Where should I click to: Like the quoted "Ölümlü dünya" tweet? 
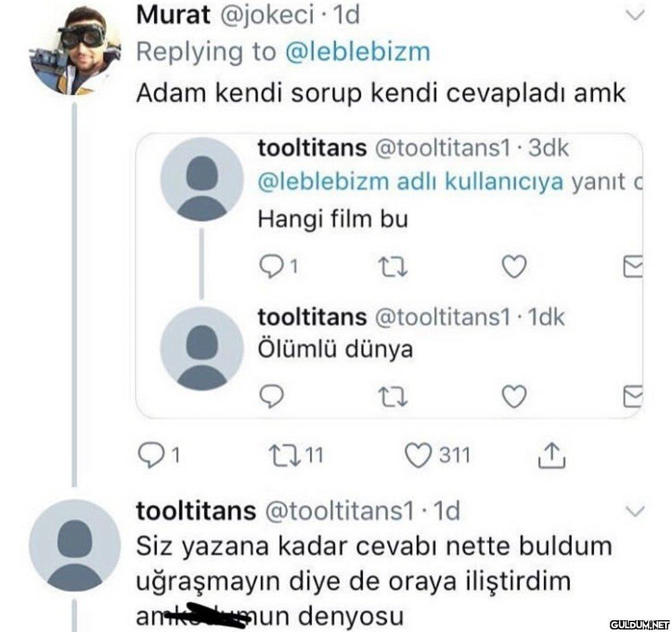(x=514, y=394)
